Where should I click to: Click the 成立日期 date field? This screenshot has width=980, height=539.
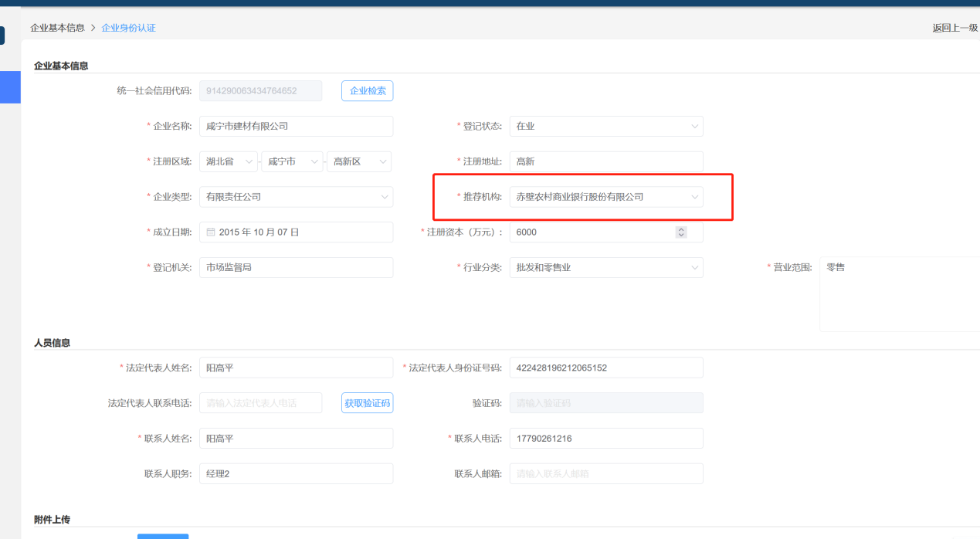click(296, 232)
